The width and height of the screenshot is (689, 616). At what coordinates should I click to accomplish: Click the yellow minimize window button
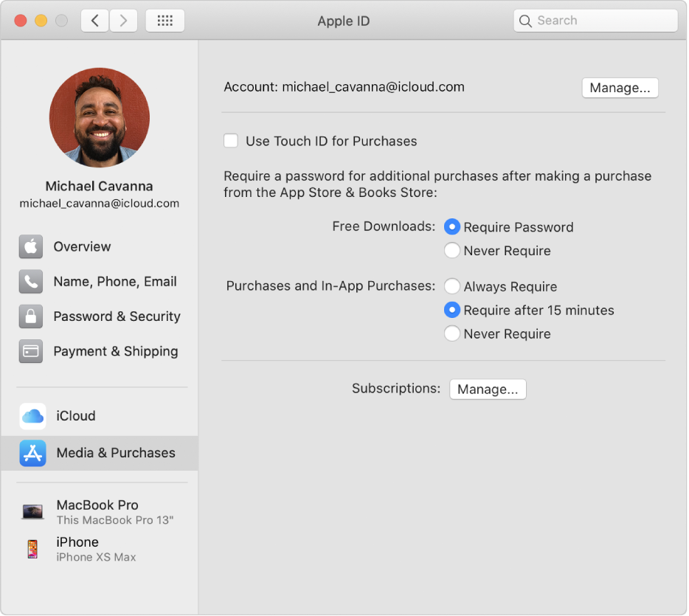pos(41,21)
